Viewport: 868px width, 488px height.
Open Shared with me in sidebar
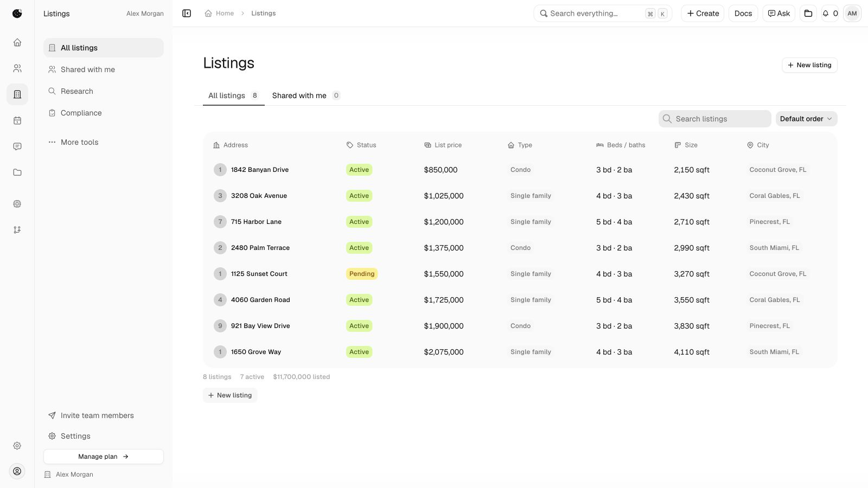point(103,69)
